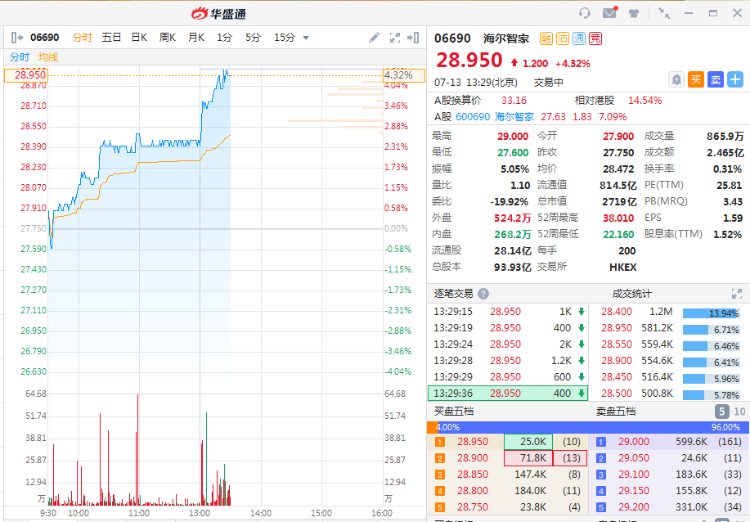This screenshot has height=522, width=750.
Task: Click the compact window shrink arrows icon
Action: coord(664,13)
